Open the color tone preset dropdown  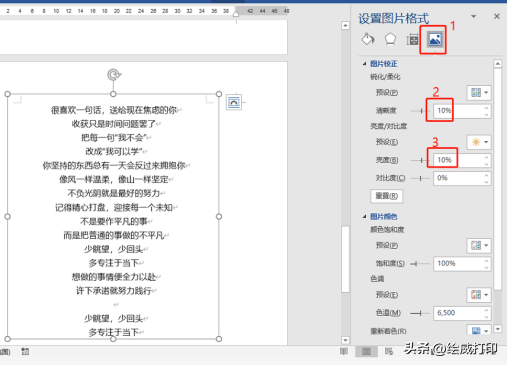click(x=479, y=295)
